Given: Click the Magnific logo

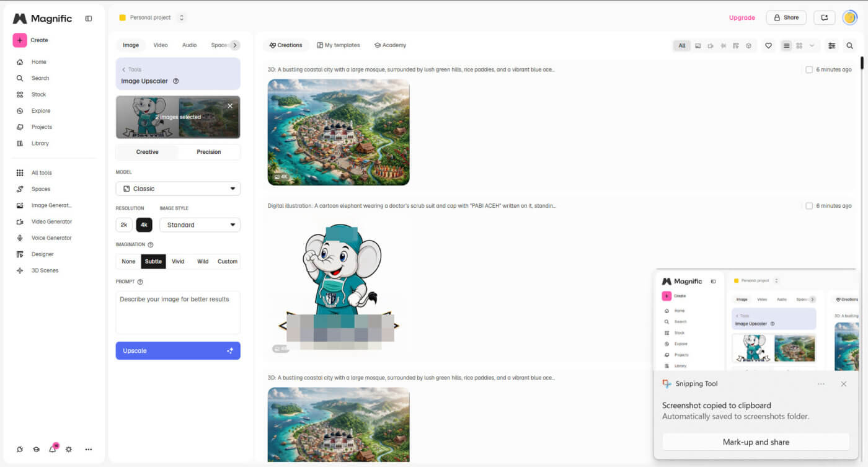Looking at the screenshot, I should tap(42, 19).
